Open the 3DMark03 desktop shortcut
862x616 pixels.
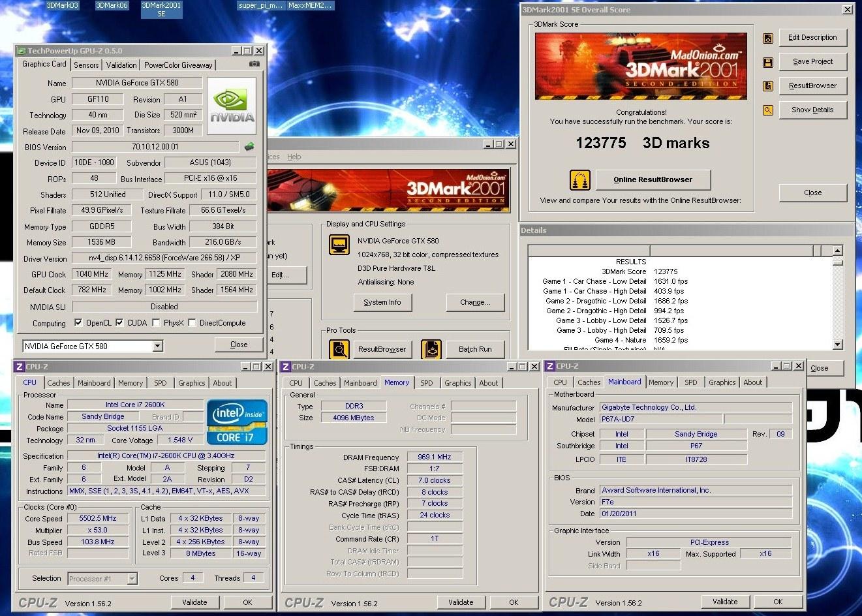click(x=62, y=5)
